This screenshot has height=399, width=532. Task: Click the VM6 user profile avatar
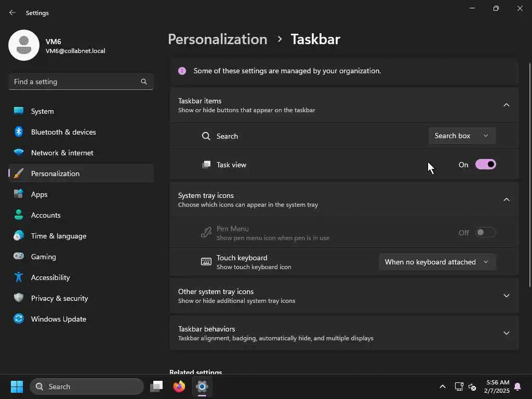point(24,45)
